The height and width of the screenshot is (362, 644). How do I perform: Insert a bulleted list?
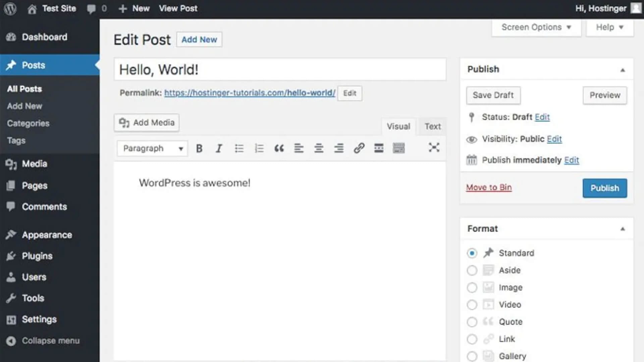coord(239,148)
